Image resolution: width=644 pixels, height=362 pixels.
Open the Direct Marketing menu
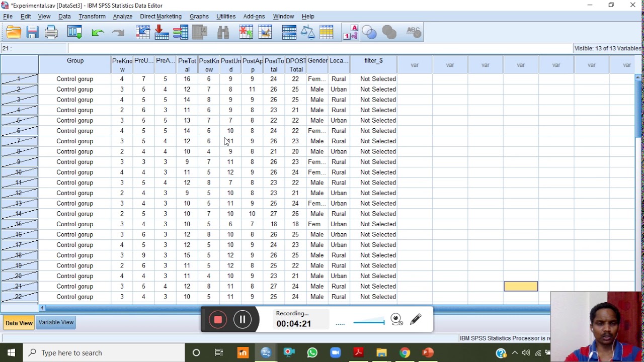[161, 17]
